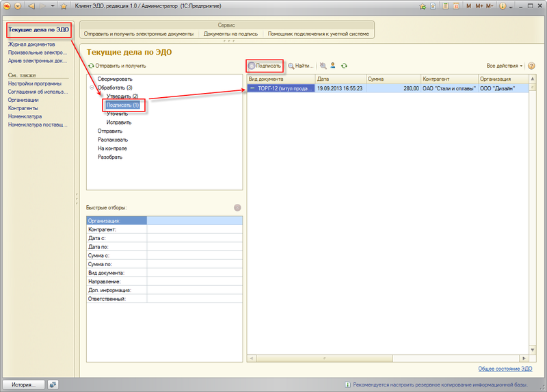The width and height of the screenshot is (547, 392).
Task: Click the ОАО "Стали и сплавы" cell
Action: [x=449, y=88]
